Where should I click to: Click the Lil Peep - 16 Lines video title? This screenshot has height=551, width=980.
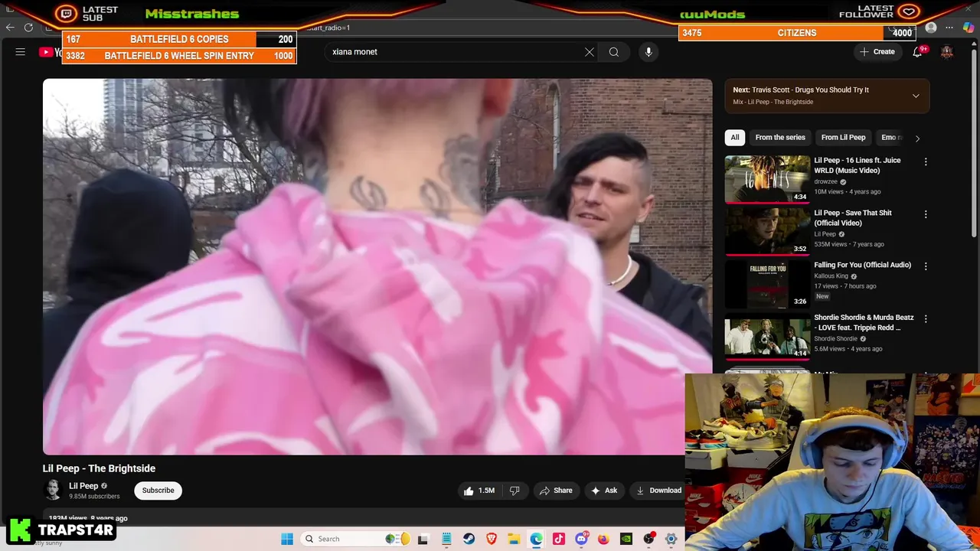click(857, 165)
